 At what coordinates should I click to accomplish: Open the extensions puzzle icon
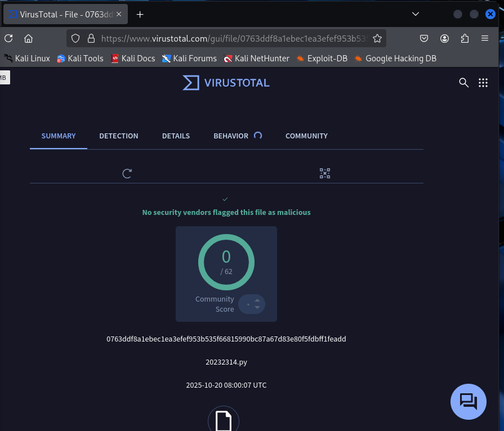click(x=465, y=38)
